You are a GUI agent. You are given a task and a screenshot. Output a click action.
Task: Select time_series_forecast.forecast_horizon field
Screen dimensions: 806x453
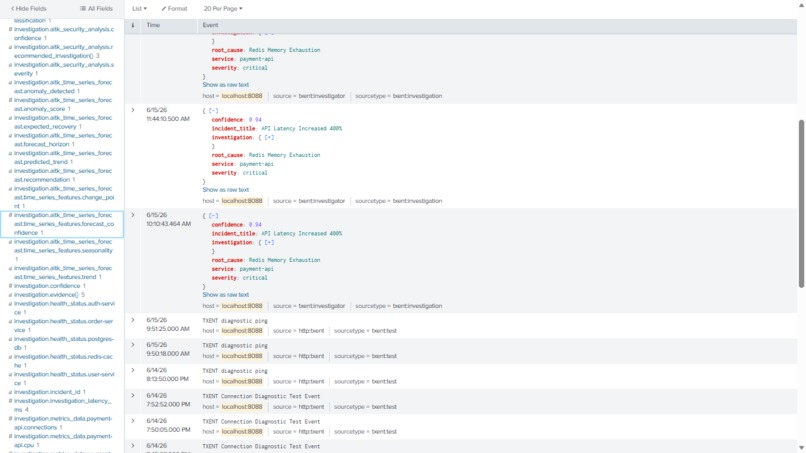62,140
